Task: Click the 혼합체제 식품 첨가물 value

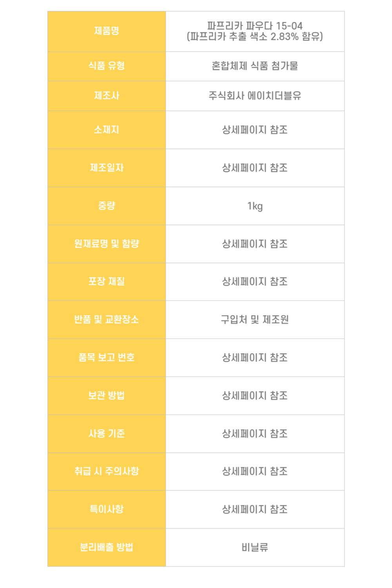Action: click(255, 66)
